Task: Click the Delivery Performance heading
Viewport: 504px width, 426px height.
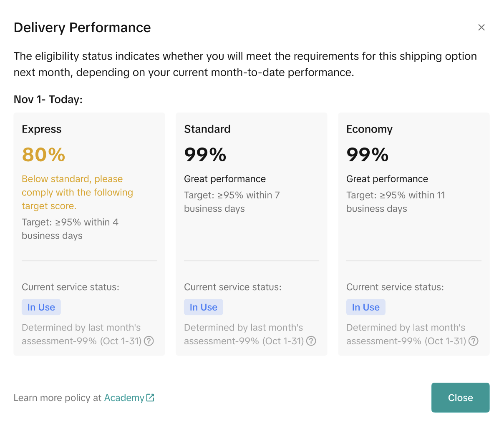Action: coord(82,28)
